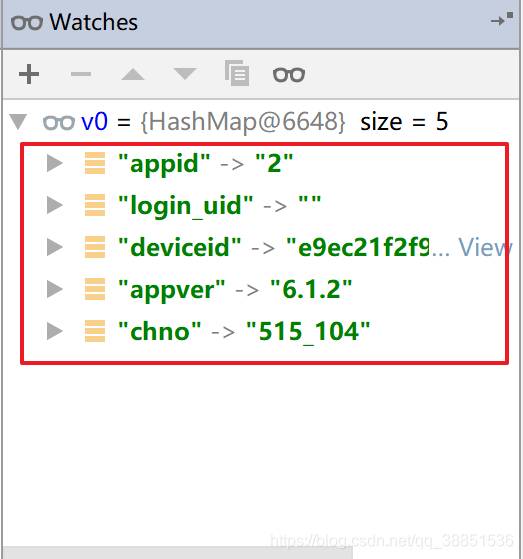This screenshot has height=559, width=523.
Task: Hide Watches panel via top-right pin icon
Action: (x=502, y=19)
